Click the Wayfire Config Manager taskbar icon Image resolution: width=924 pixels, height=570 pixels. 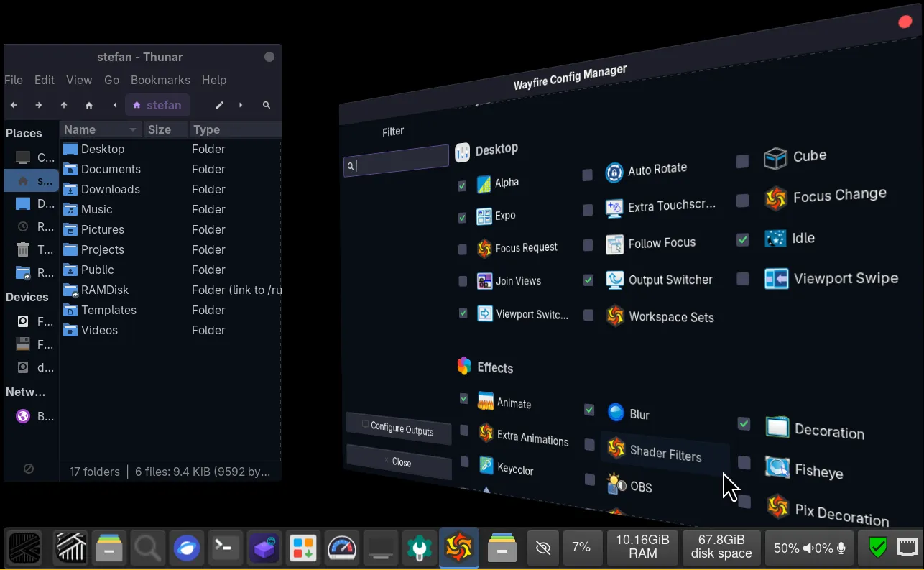tap(459, 549)
